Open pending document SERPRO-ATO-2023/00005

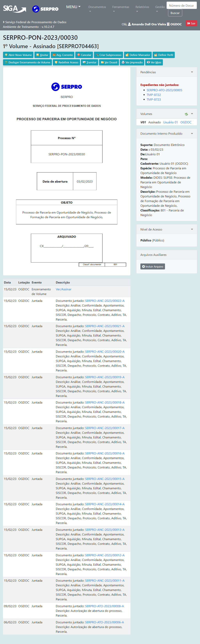click(x=164, y=90)
